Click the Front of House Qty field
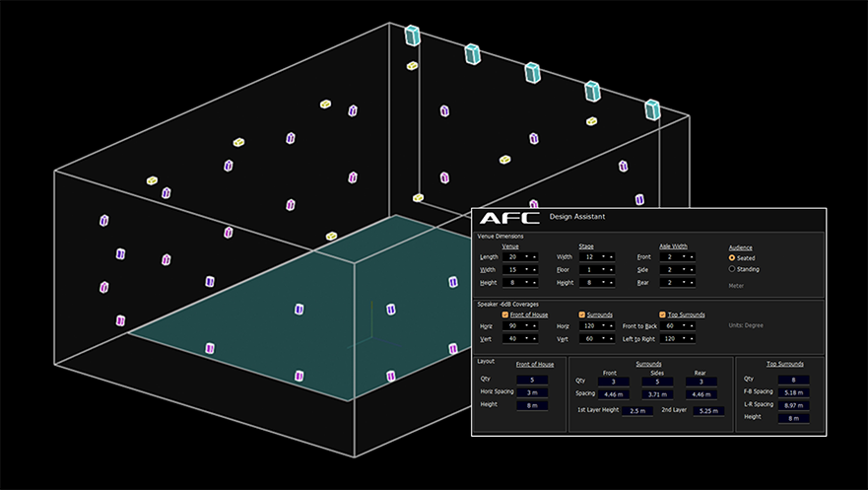The image size is (868, 490). tap(531, 380)
